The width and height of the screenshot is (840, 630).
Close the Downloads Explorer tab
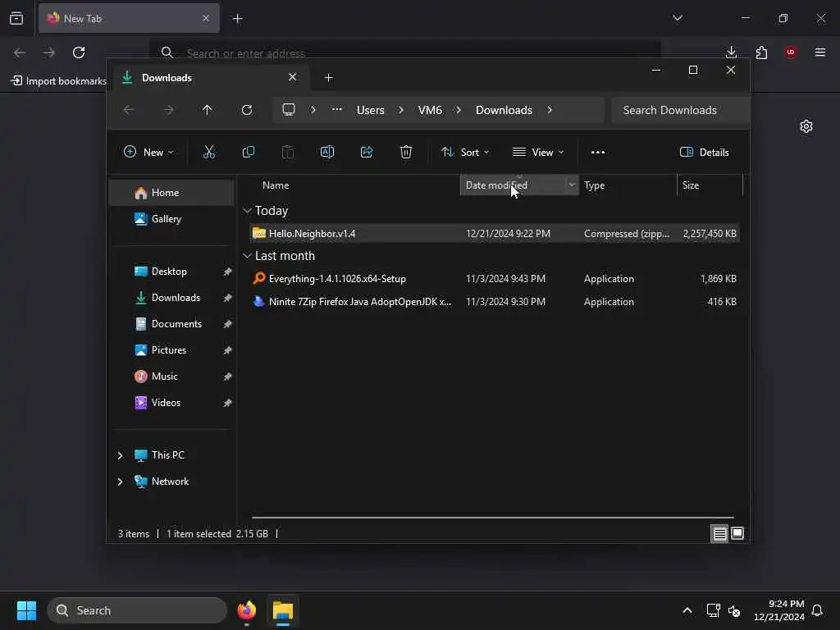click(293, 77)
